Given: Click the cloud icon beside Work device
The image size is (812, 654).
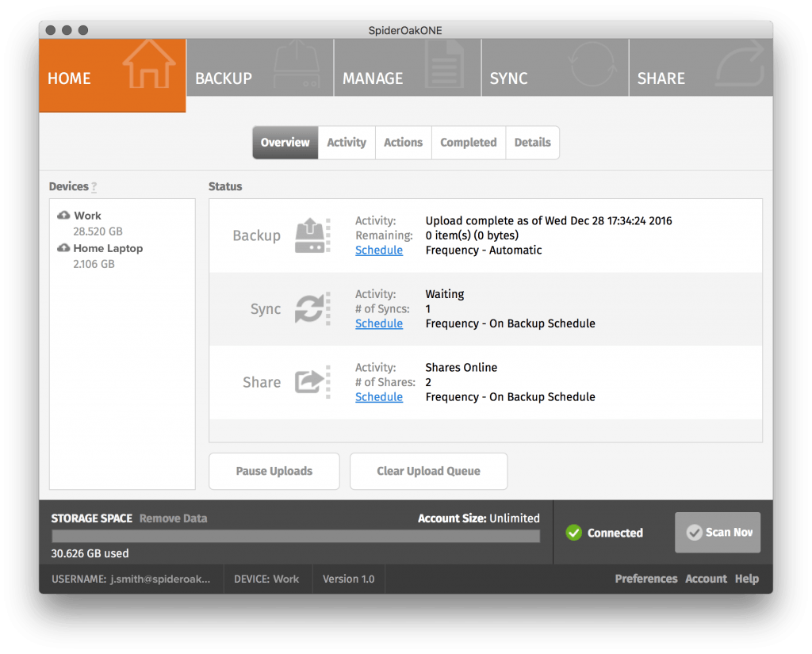Looking at the screenshot, I should pos(63,215).
